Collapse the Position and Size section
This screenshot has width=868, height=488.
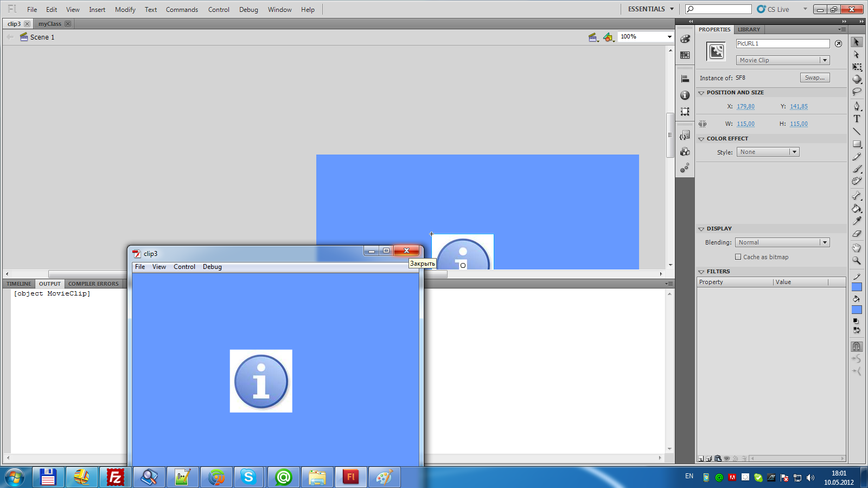[701, 93]
